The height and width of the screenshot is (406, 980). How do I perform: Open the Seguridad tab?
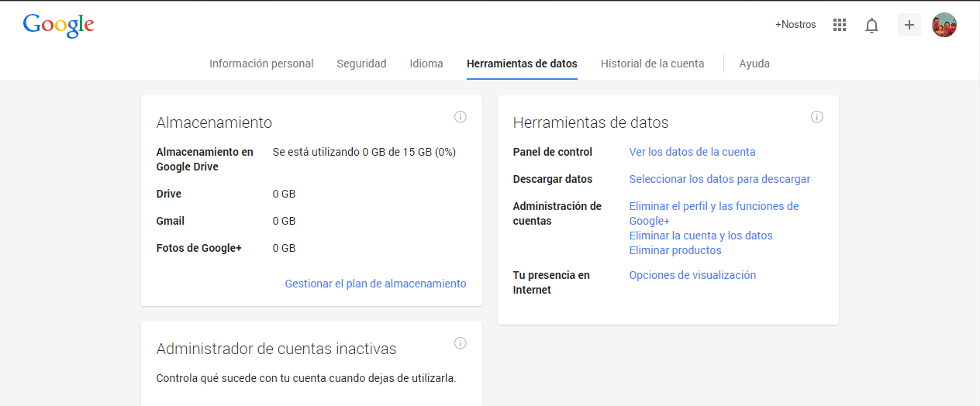[361, 64]
